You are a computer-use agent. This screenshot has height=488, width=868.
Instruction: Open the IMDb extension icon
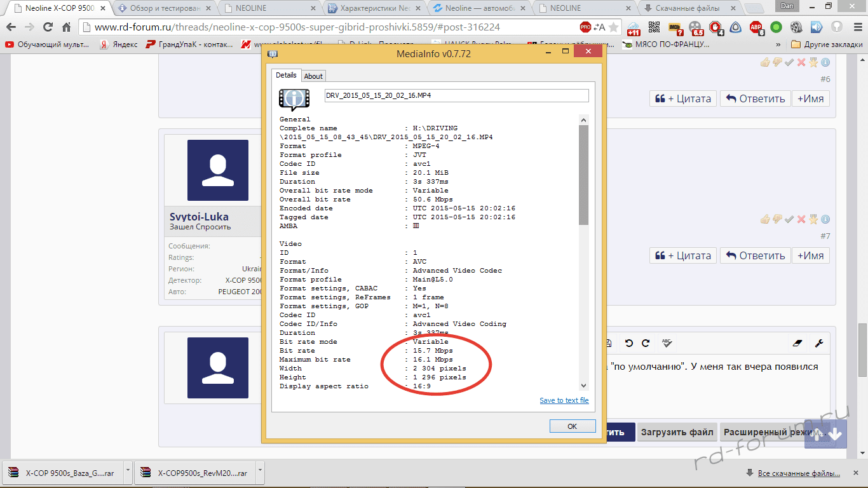676,28
